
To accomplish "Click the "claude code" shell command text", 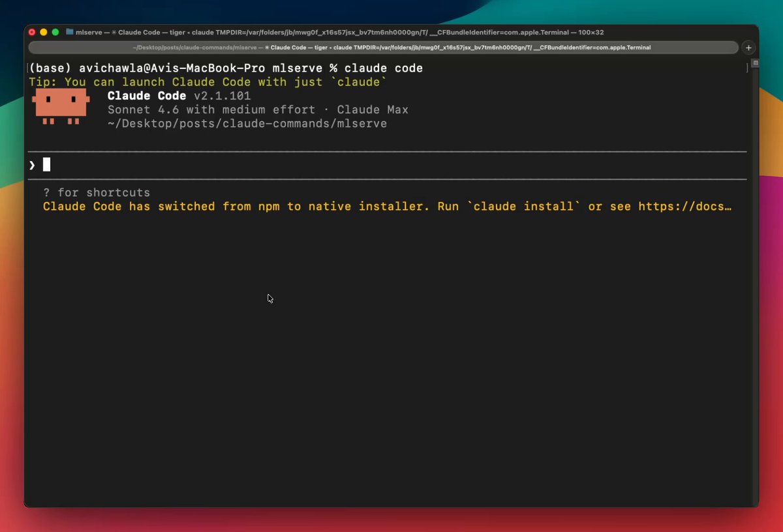I will click(x=384, y=68).
